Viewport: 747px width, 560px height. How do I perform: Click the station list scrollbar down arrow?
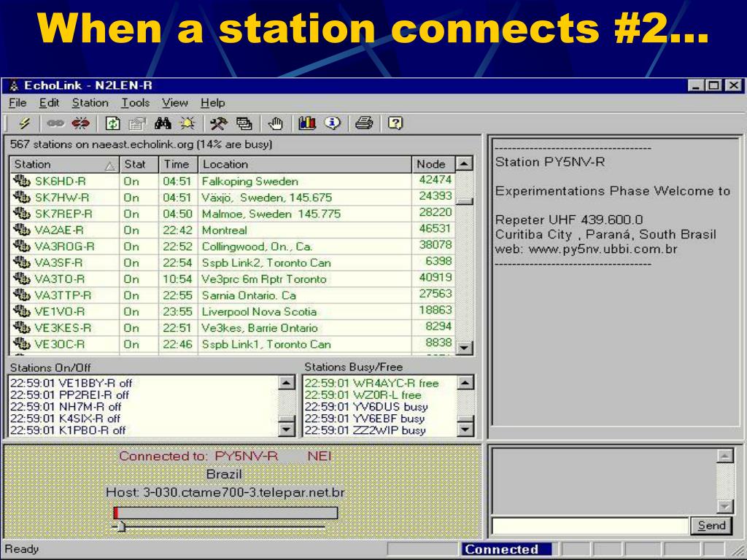click(x=464, y=348)
